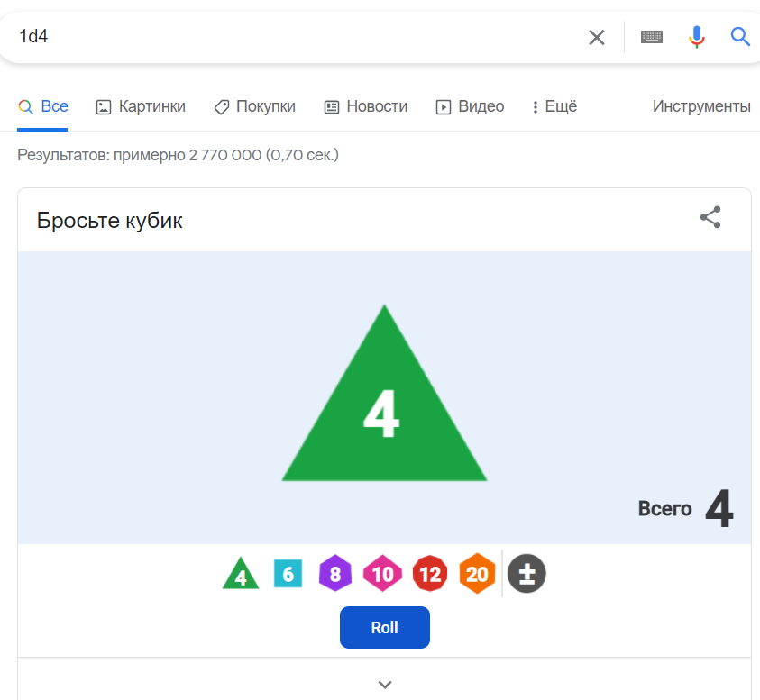Open the plus-minus modifier button

click(x=527, y=574)
